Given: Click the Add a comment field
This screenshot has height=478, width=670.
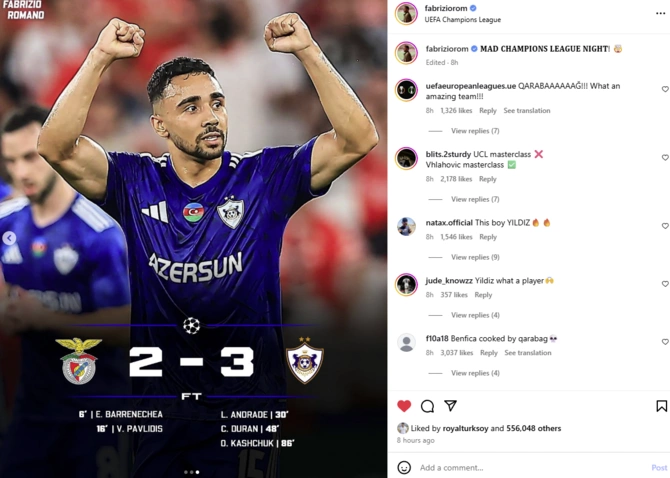Looking at the screenshot, I should 532,468.
